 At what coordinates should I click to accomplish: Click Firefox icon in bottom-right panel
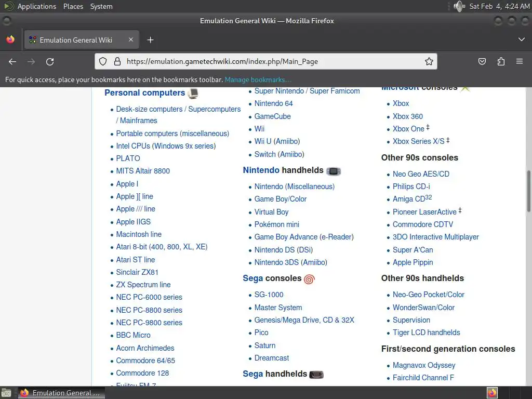pos(492,393)
